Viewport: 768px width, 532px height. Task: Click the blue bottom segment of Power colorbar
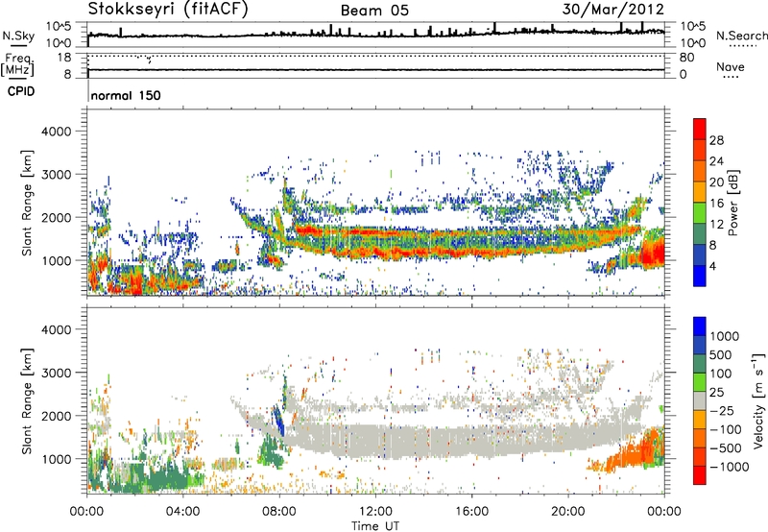click(700, 277)
